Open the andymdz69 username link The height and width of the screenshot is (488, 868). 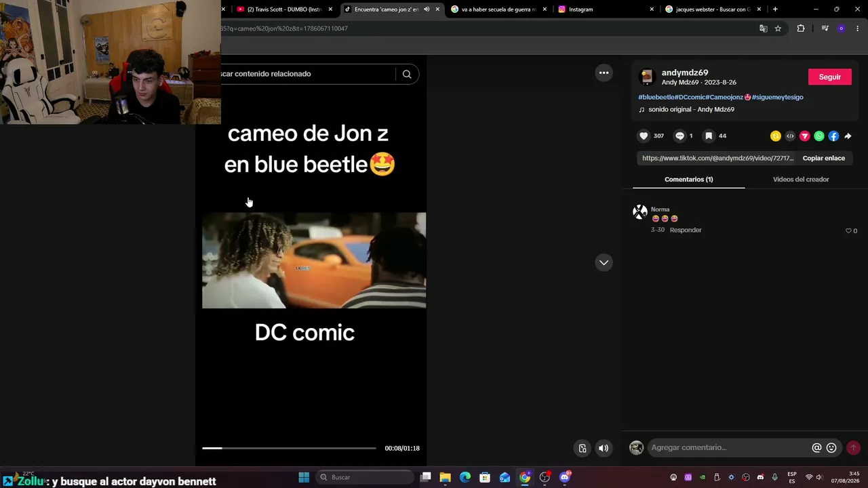point(685,73)
